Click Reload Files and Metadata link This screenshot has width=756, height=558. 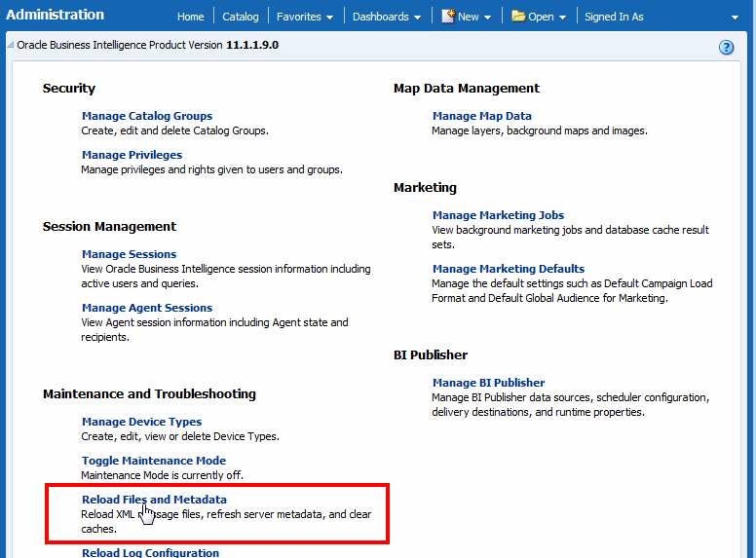pos(154,500)
